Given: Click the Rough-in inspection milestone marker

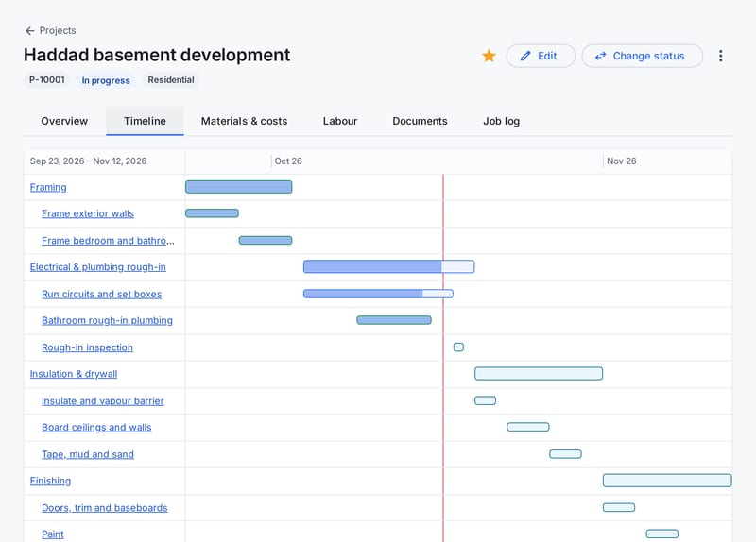Looking at the screenshot, I should tap(458, 347).
